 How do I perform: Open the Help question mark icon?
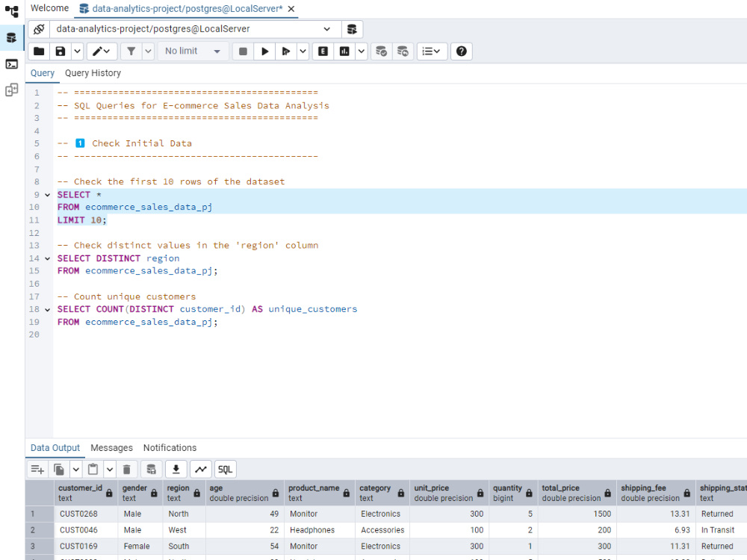tap(461, 51)
